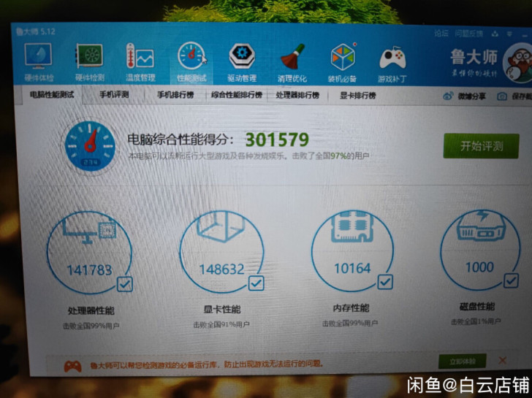Open the main menu dropdown in title bar
532x398 pixels.
point(509,34)
